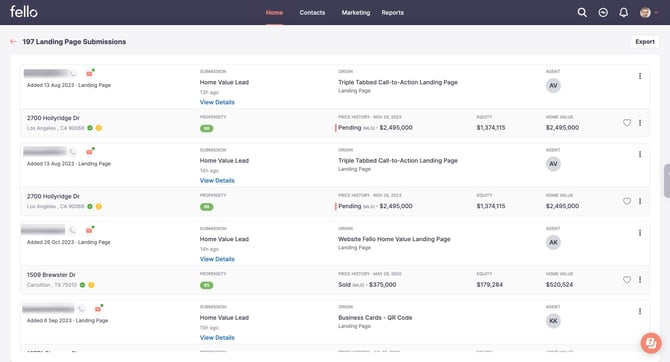Open the search magnifier icon
This screenshot has width=670, height=362.
point(582,12)
